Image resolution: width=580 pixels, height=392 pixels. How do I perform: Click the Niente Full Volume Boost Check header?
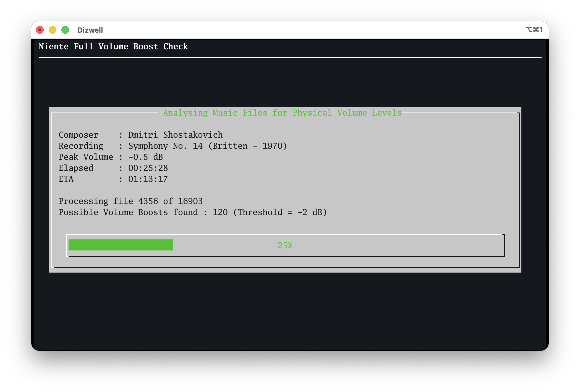(x=113, y=46)
